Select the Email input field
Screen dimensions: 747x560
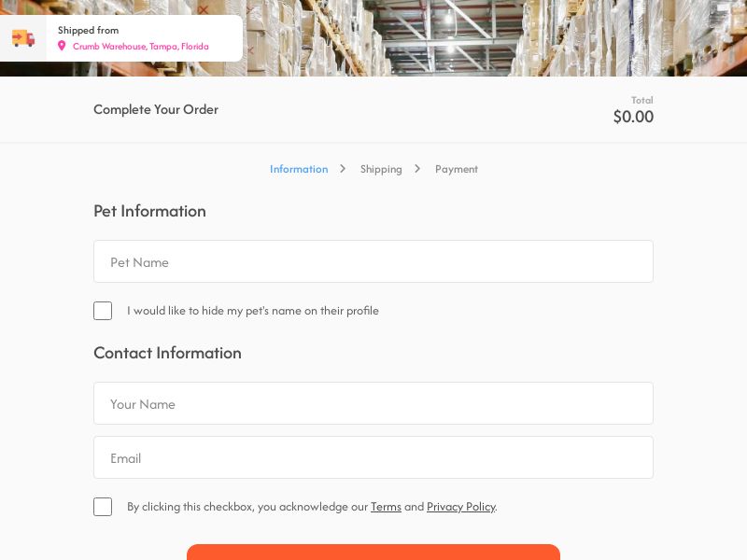click(x=373, y=457)
